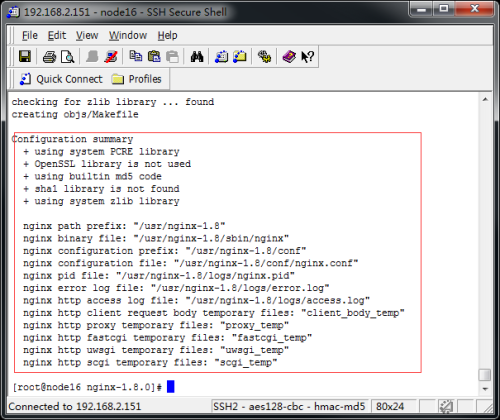
Task: Open a New Terminal Window via toolbar
Action: [221, 56]
